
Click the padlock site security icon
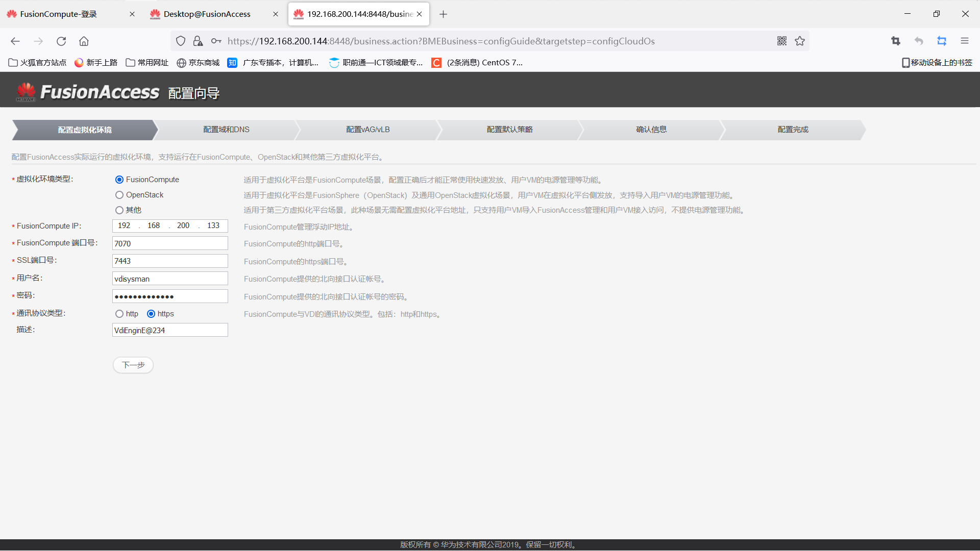[198, 41]
